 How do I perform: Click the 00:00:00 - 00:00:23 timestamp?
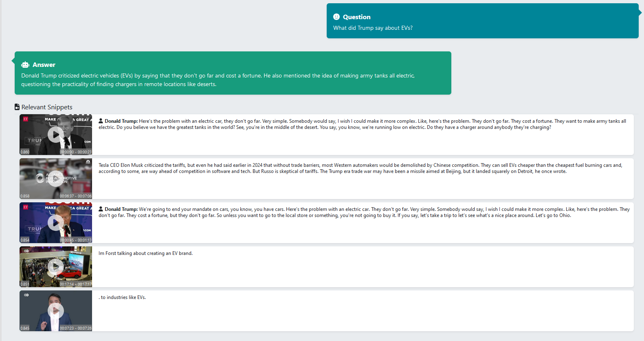point(76,152)
